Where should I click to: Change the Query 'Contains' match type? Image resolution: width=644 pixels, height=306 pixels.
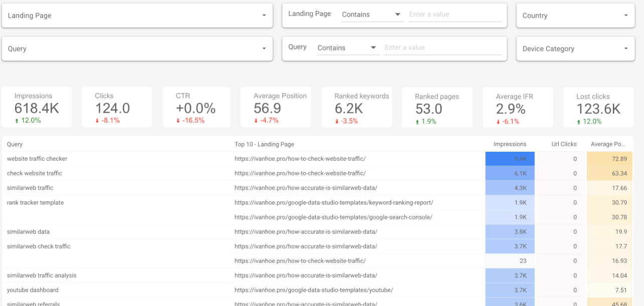coord(347,48)
